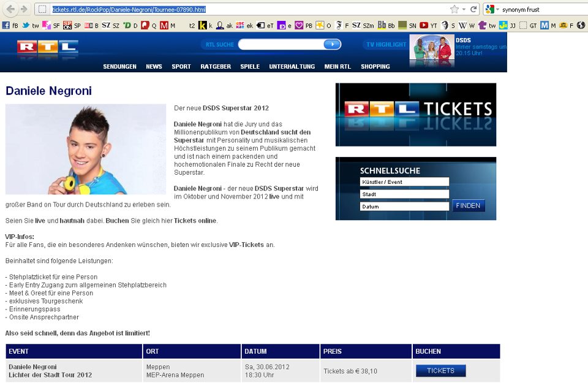Open the Sport menu
The width and height of the screenshot is (588, 388).
(181, 66)
